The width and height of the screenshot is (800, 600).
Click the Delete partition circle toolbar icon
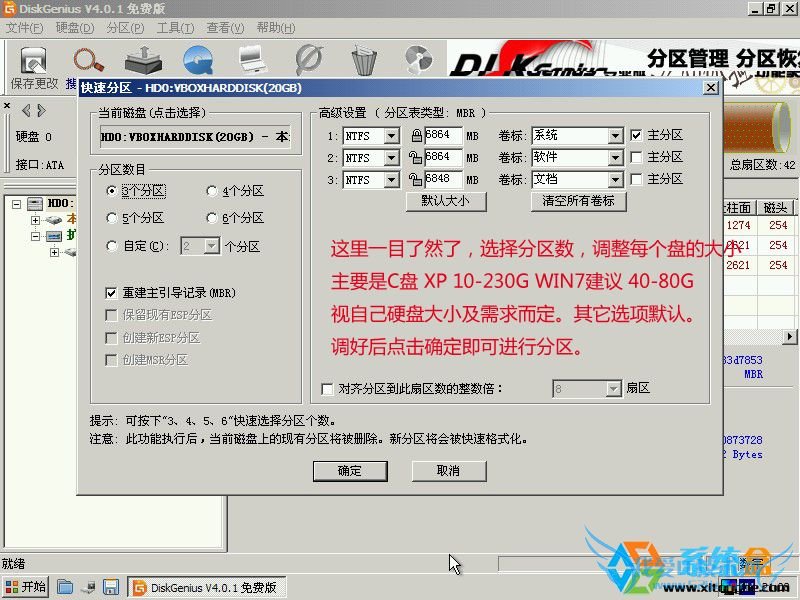[x=309, y=60]
